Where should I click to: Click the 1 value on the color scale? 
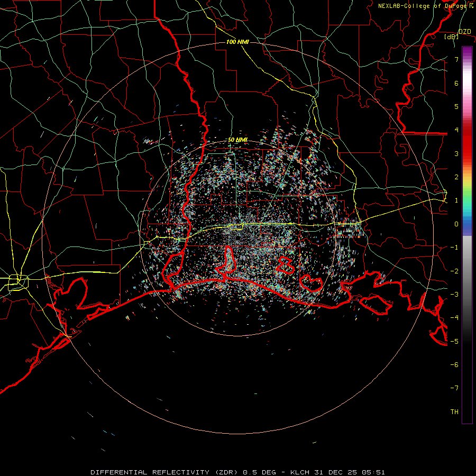click(456, 200)
